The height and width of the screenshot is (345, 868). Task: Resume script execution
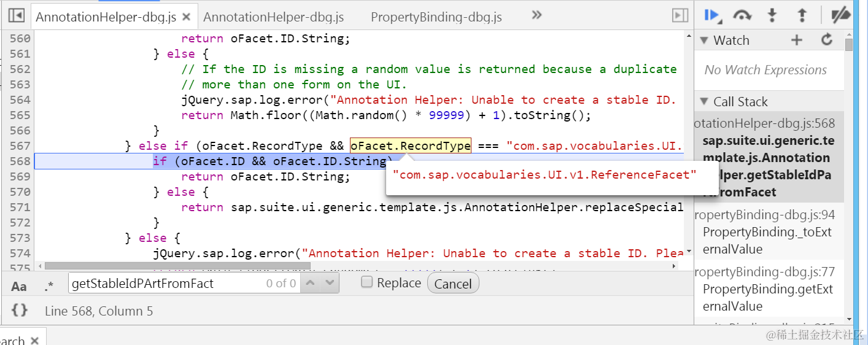(711, 15)
